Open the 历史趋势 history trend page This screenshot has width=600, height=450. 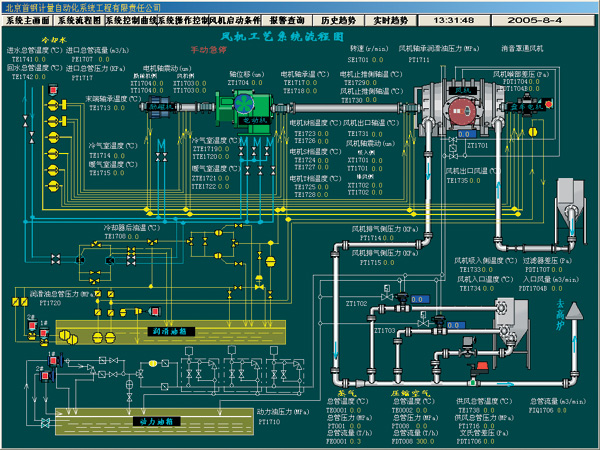(342, 20)
